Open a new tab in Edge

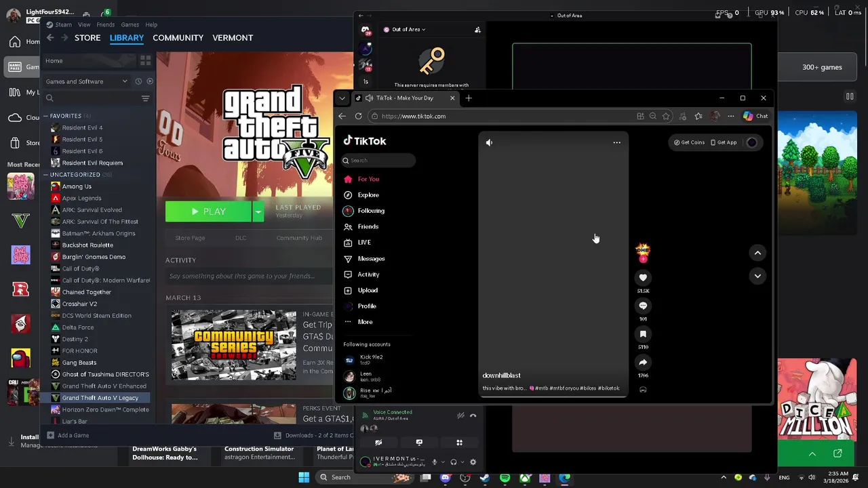(469, 98)
